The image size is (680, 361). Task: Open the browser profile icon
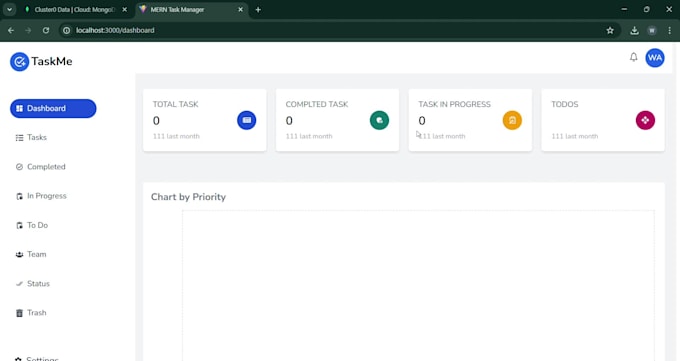click(x=652, y=30)
